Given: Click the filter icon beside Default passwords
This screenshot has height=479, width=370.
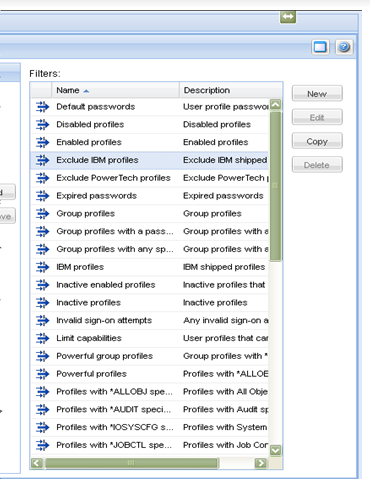Looking at the screenshot, I should click(42, 107).
